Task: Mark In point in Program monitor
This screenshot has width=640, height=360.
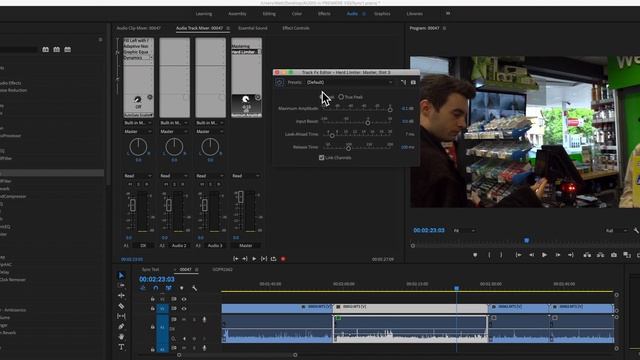Action: [489, 255]
